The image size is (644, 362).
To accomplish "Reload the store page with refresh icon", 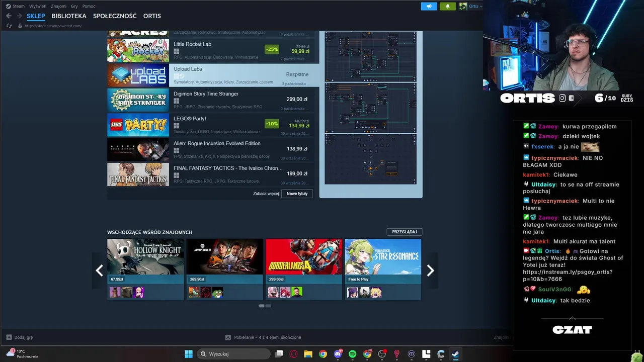I will (x=9, y=26).
